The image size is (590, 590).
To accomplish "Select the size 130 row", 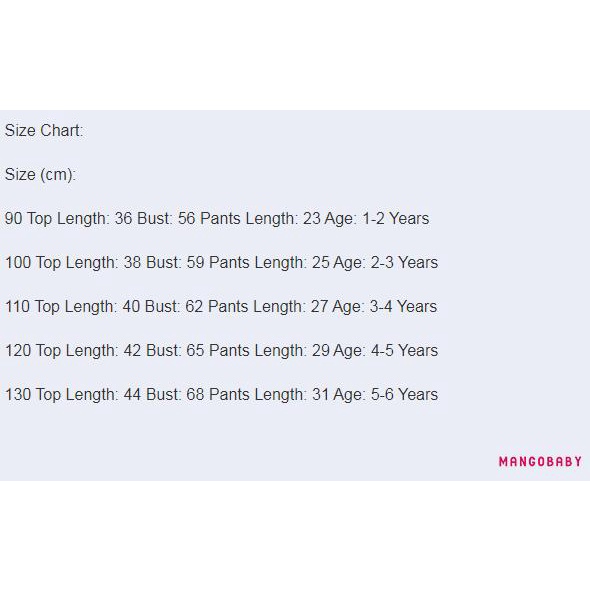I will pyautogui.click(x=221, y=395).
